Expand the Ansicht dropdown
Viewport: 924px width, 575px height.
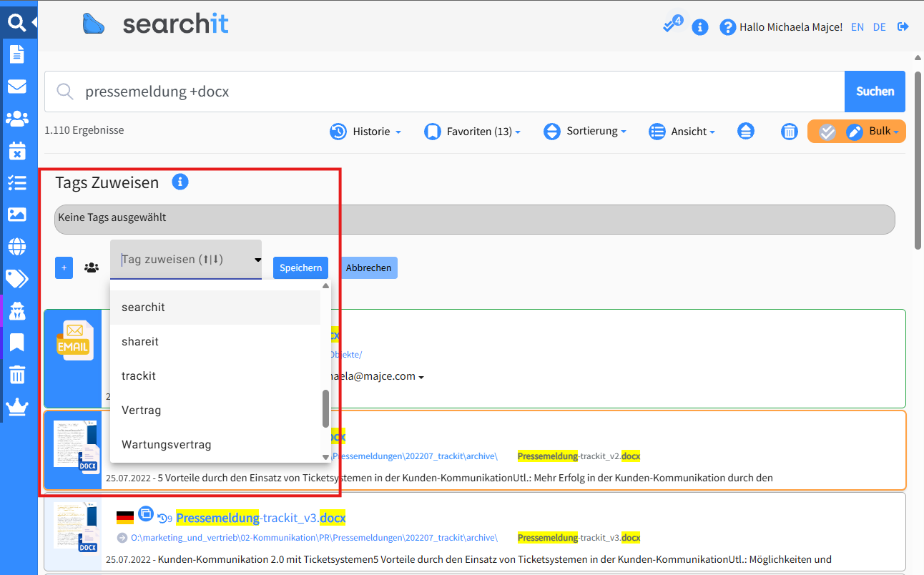(x=682, y=132)
